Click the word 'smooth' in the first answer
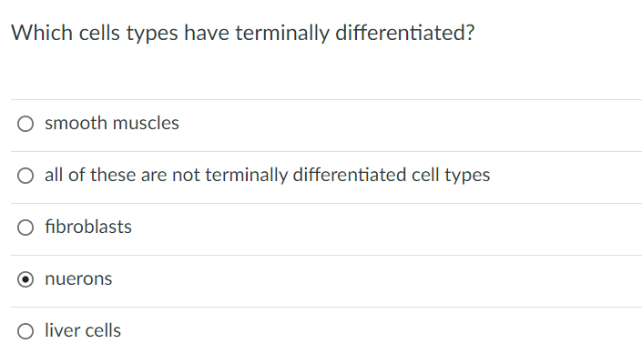Viewport: 642px width, 364px height. pos(76,123)
